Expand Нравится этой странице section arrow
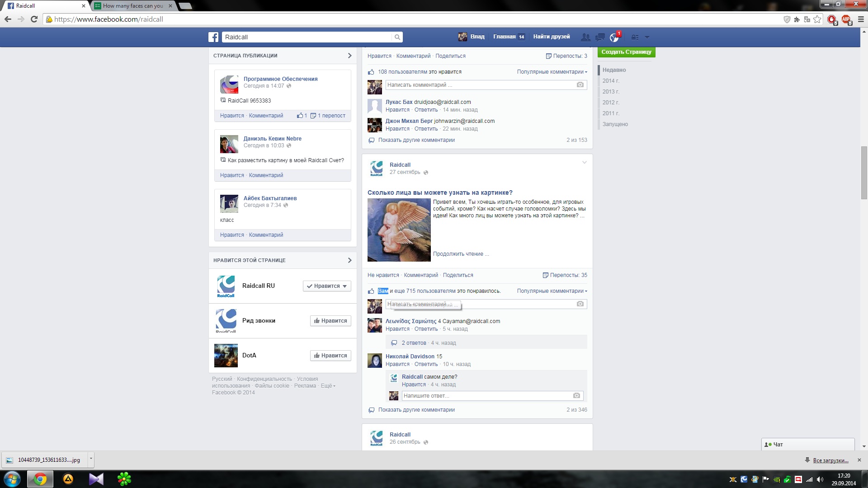The width and height of the screenshot is (868, 488). 349,260
